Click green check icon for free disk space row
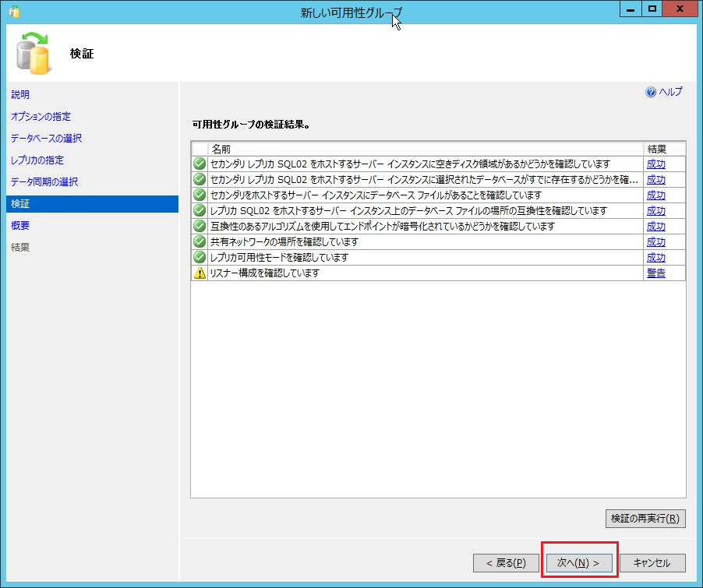The height and width of the screenshot is (588, 703). (200, 164)
